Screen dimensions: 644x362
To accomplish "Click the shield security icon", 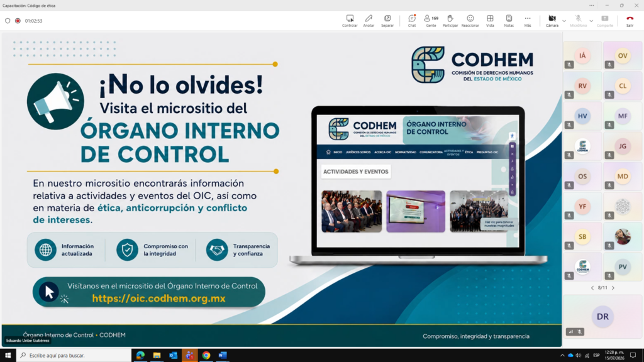I will (8, 21).
